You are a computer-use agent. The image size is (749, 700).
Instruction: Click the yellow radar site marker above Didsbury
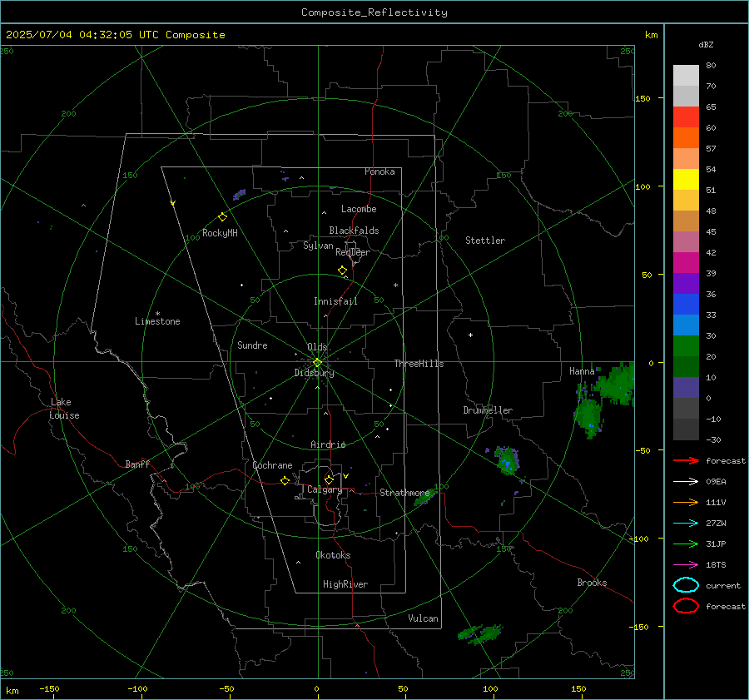coord(317,362)
